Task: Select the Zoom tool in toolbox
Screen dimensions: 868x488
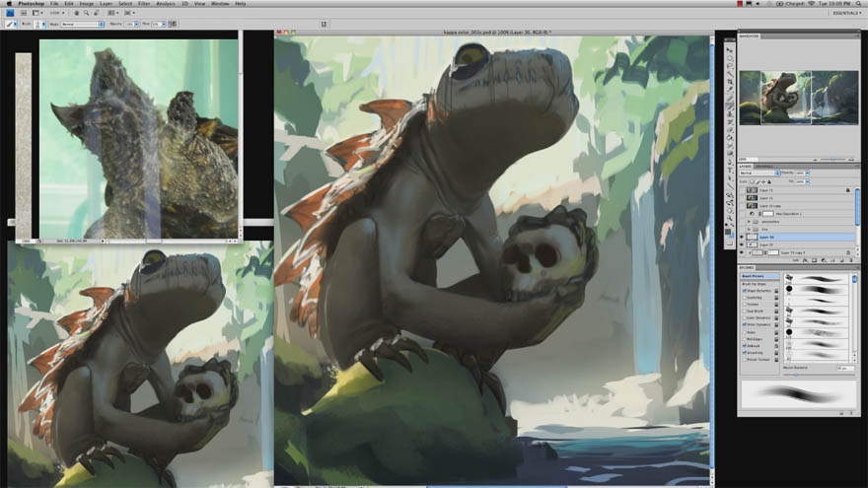Action: [x=730, y=219]
